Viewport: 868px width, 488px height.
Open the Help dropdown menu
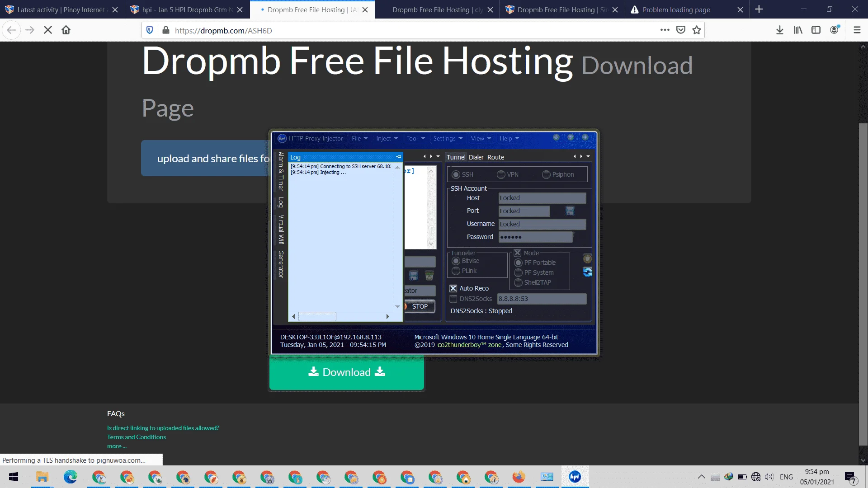[x=509, y=138]
